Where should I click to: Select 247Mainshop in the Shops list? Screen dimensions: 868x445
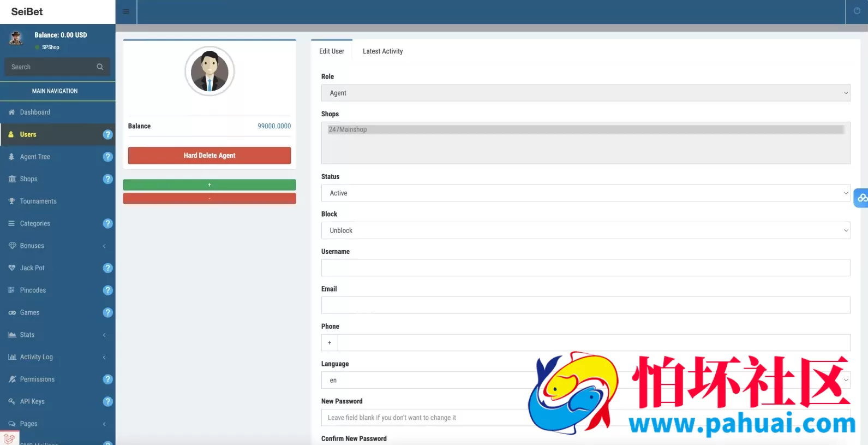click(x=585, y=129)
